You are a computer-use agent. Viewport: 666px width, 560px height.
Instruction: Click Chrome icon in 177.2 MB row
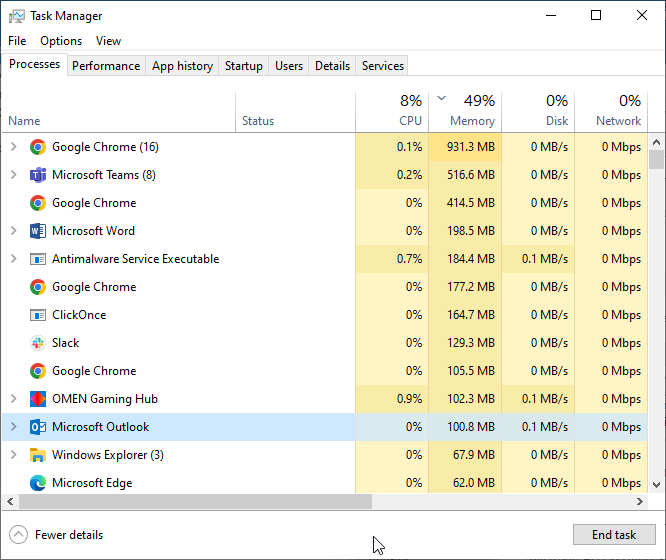click(38, 287)
